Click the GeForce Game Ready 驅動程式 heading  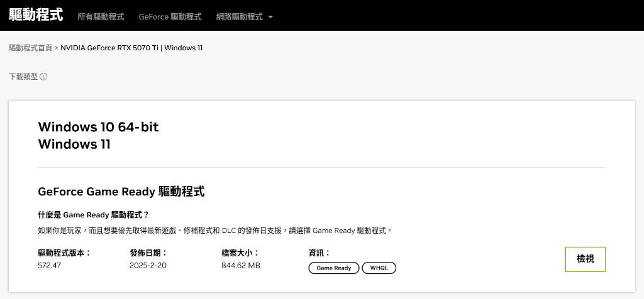click(121, 192)
